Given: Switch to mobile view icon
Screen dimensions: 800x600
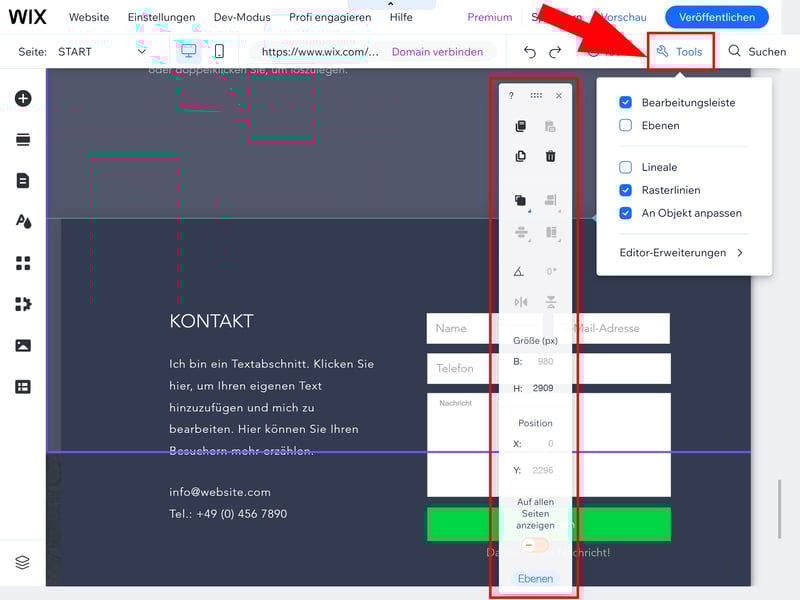Looking at the screenshot, I should tap(218, 51).
